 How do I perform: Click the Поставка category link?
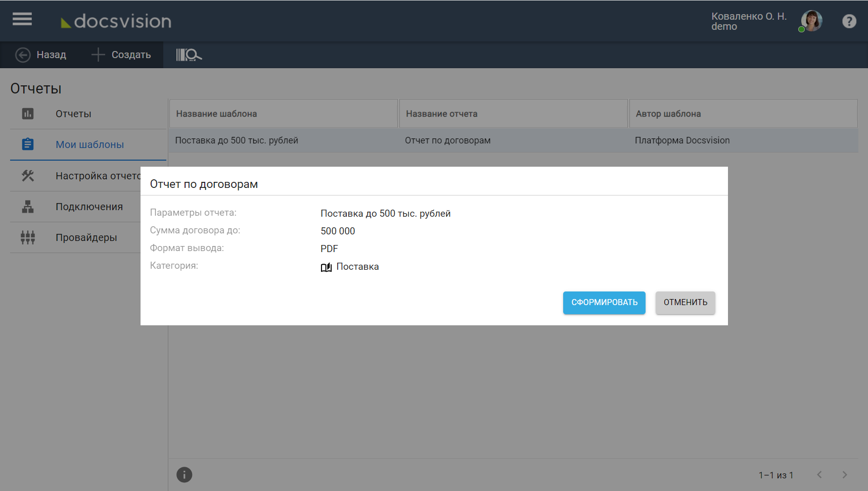pyautogui.click(x=357, y=267)
